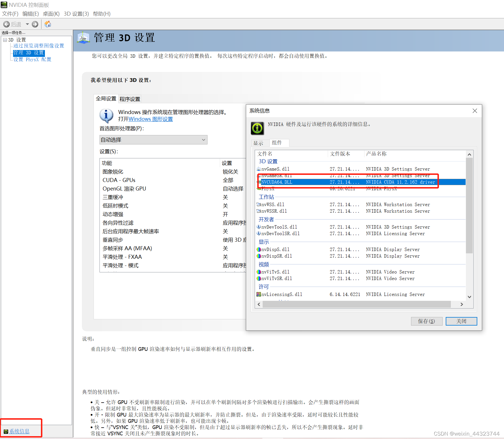504x439 pixels.
Task: Select 管理 3D 设置 in task tree
Action: [29, 53]
